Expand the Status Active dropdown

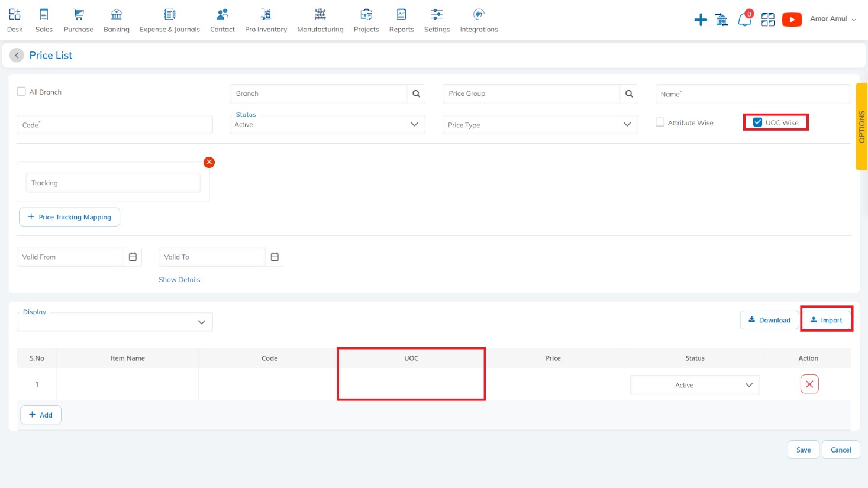click(x=327, y=124)
